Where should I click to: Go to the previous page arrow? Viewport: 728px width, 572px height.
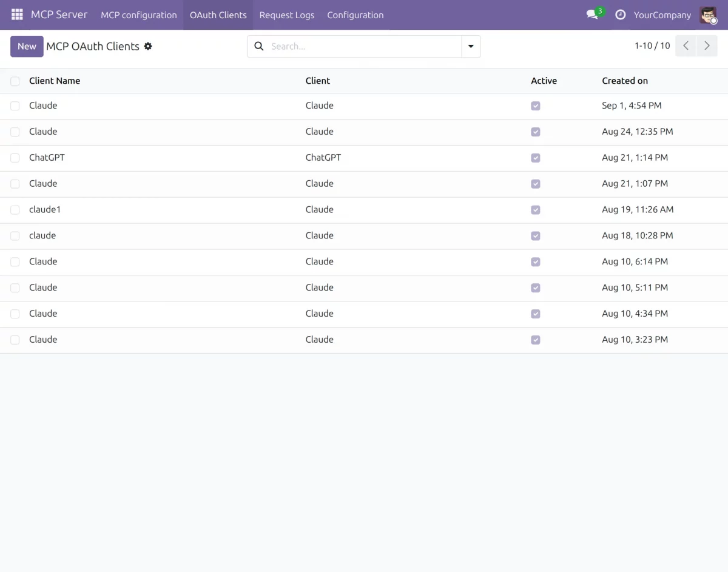[x=686, y=46]
